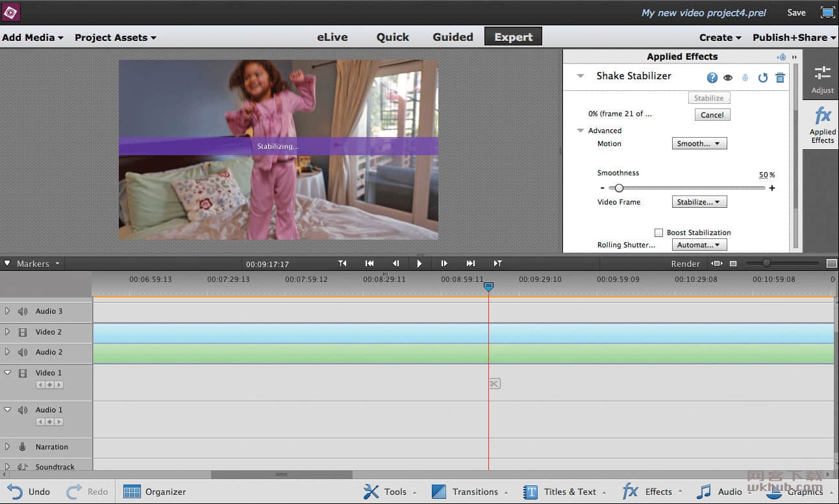Viewport: 839px width, 504px height.
Task: Switch to the eLive tab
Action: [x=332, y=37]
